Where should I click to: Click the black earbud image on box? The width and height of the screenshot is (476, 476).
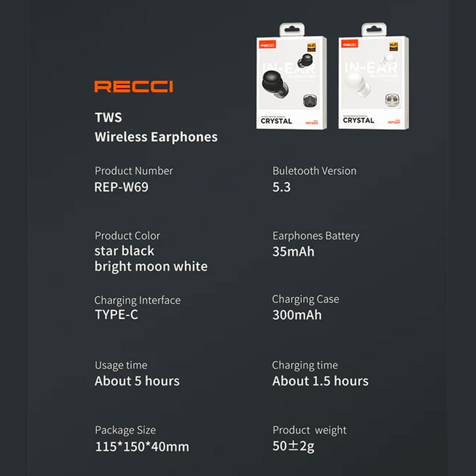coord(275,84)
